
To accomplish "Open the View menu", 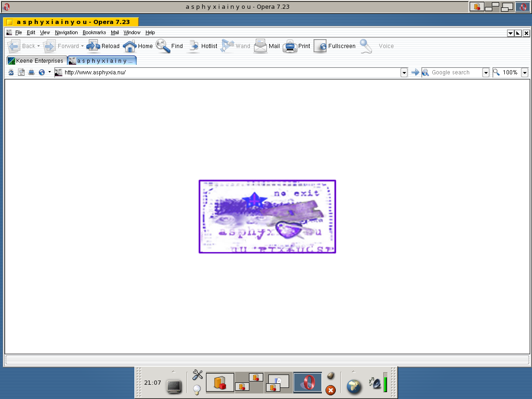I will click(x=45, y=33).
